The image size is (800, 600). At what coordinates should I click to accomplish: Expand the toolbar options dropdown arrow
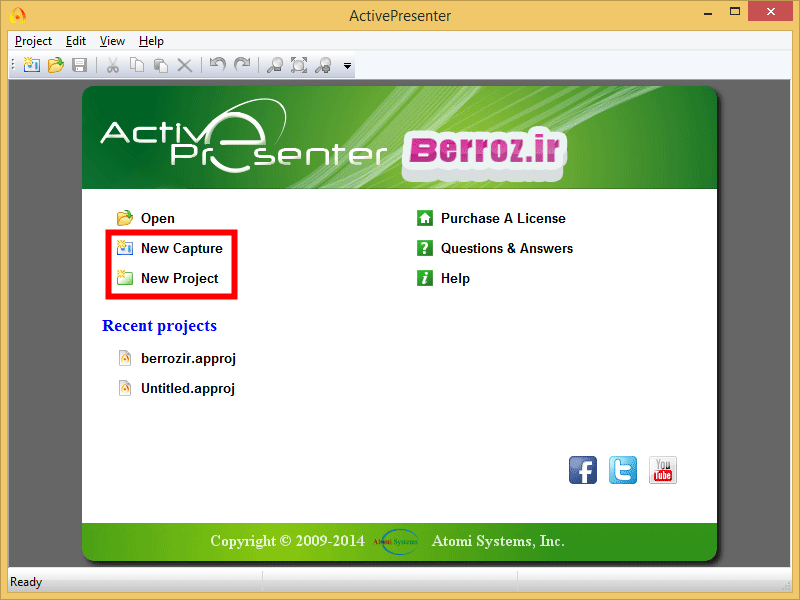click(x=347, y=66)
